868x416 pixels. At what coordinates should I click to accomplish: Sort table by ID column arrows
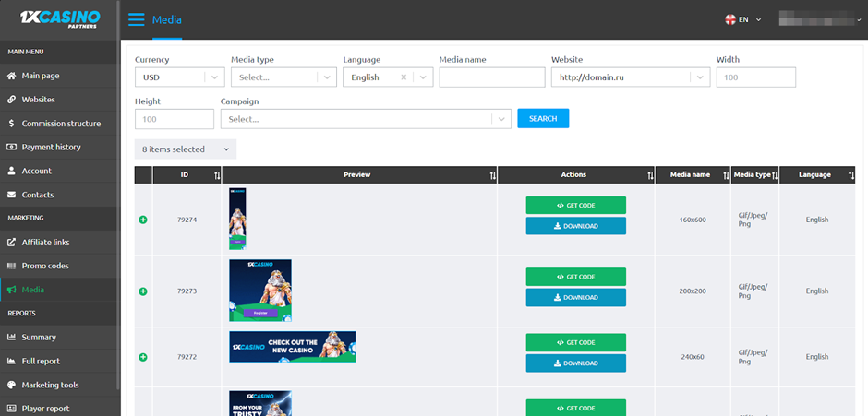tap(217, 175)
